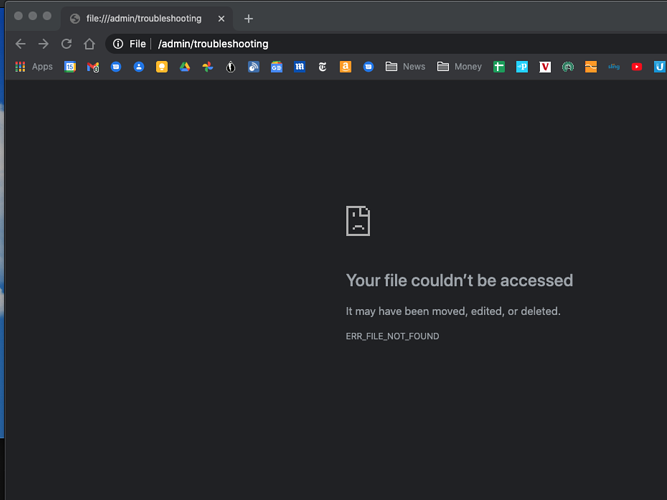Open the Gmail bookmark
This screenshot has height=500, width=667.
click(x=93, y=67)
